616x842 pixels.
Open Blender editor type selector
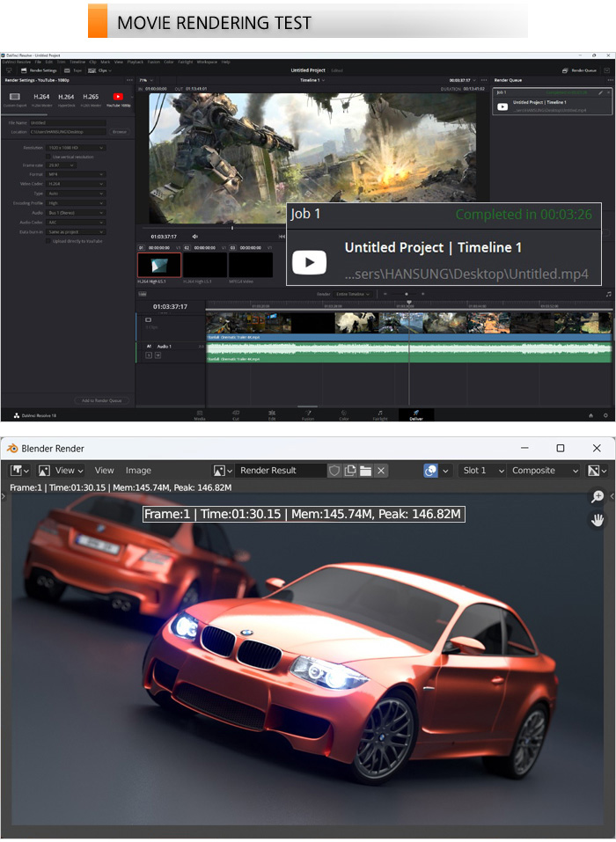[19, 471]
